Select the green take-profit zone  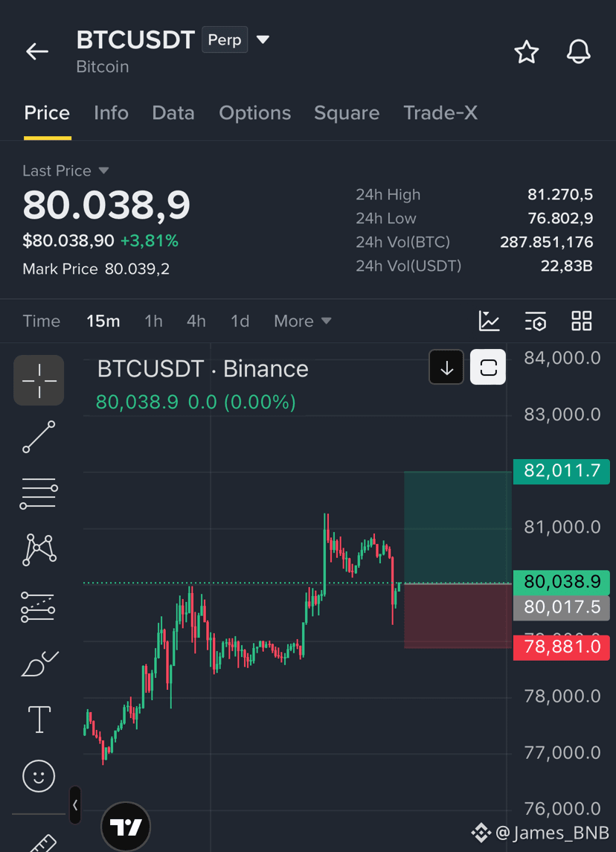coord(458,528)
